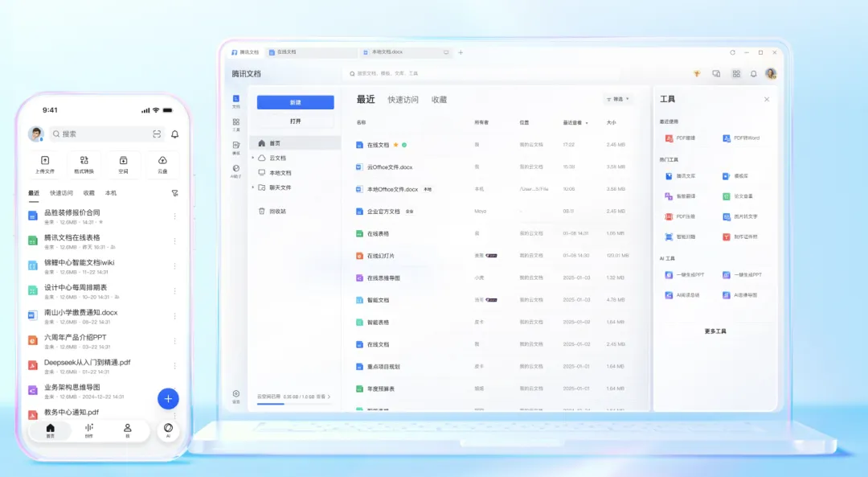Image resolution: width=868 pixels, height=477 pixels.
Task: Launch the PDF编辑 tool
Action: tap(681, 138)
